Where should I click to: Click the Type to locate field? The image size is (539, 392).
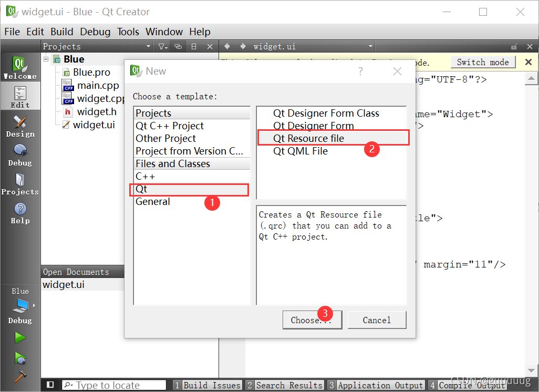[114, 385]
